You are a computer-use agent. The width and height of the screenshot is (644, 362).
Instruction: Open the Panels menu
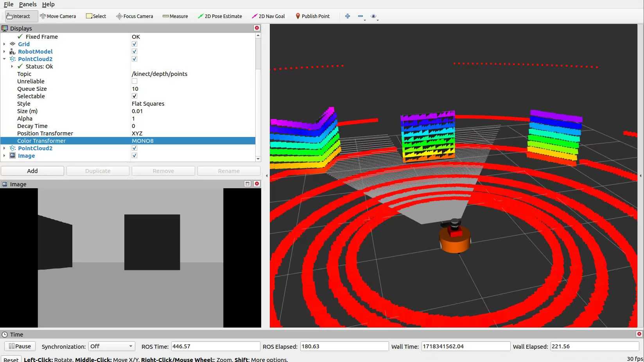(27, 4)
